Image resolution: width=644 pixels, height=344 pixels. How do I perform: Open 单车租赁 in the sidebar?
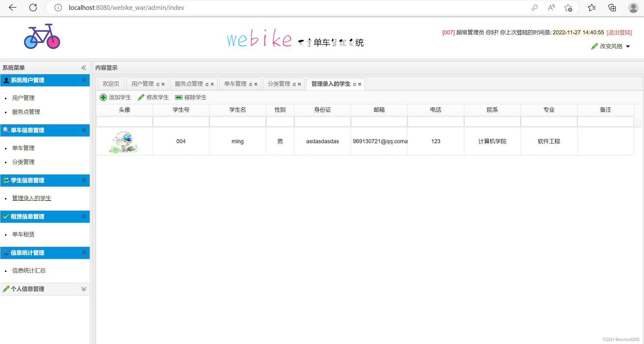[23, 234]
